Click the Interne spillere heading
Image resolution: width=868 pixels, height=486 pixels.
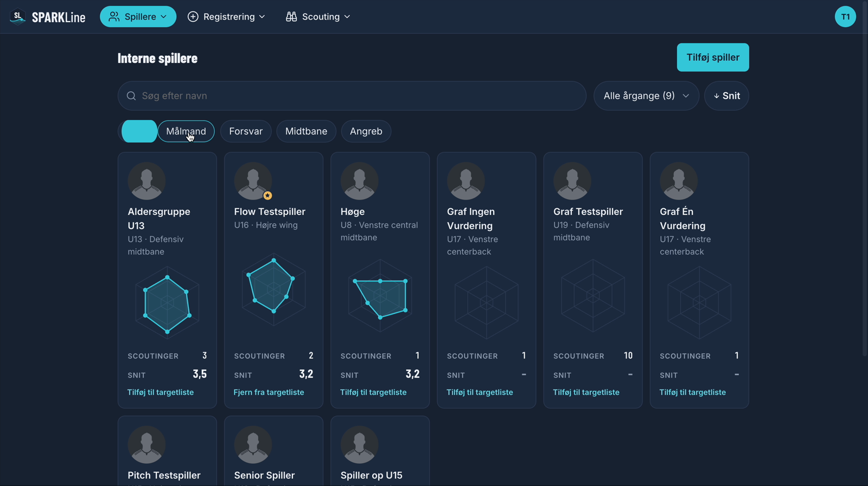coord(157,58)
